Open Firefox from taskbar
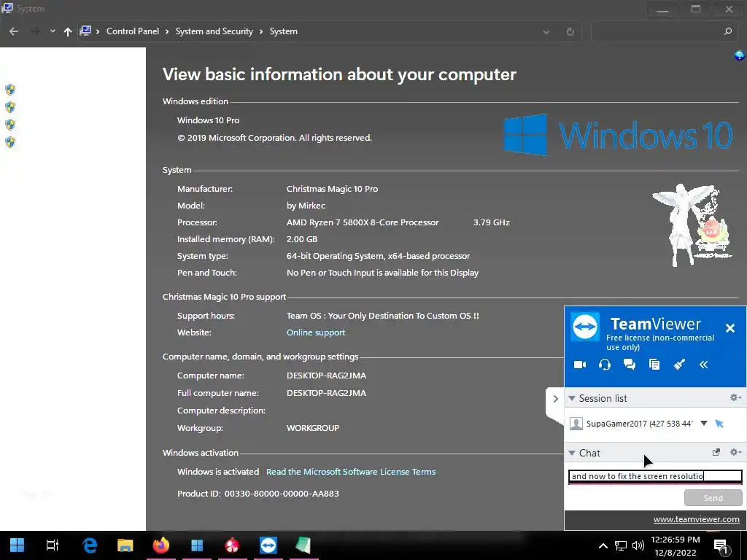The height and width of the screenshot is (560, 747). [161, 545]
